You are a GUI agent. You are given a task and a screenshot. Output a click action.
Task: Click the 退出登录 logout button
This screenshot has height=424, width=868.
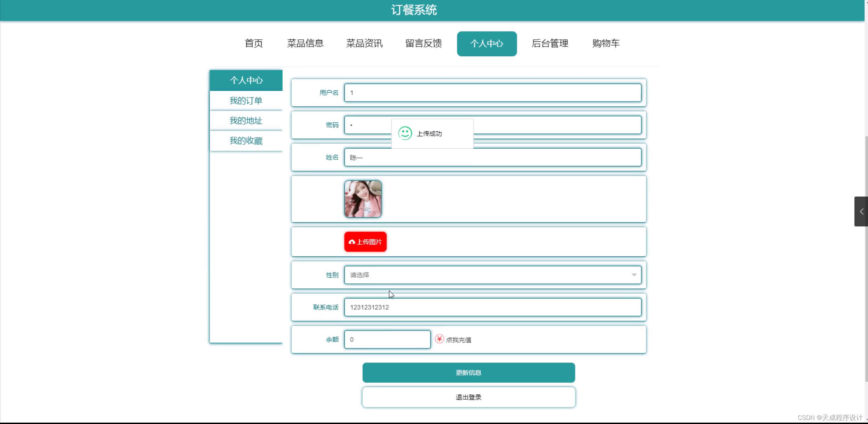[x=468, y=397]
